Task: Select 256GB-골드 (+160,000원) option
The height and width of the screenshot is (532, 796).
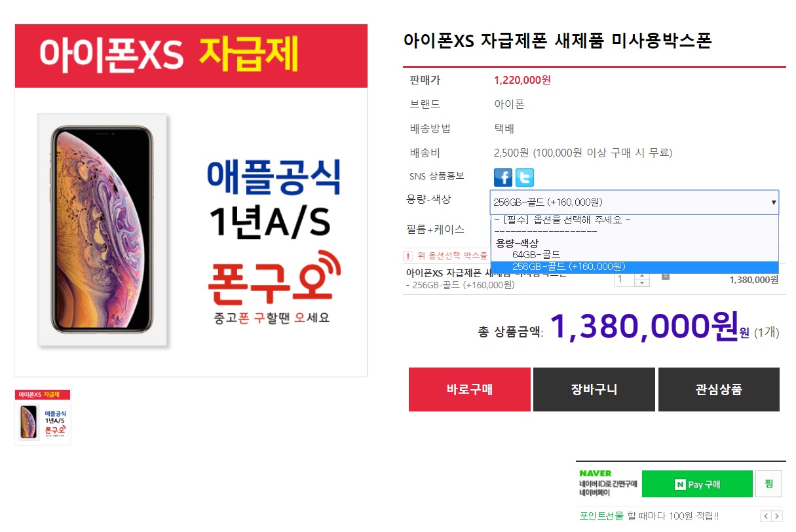Action: [634, 267]
